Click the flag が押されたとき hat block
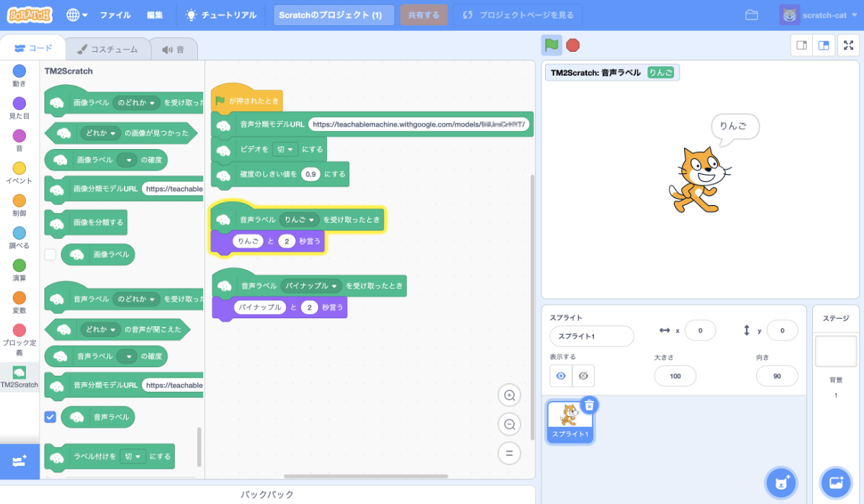Image resolution: width=864 pixels, height=504 pixels. coord(246,100)
